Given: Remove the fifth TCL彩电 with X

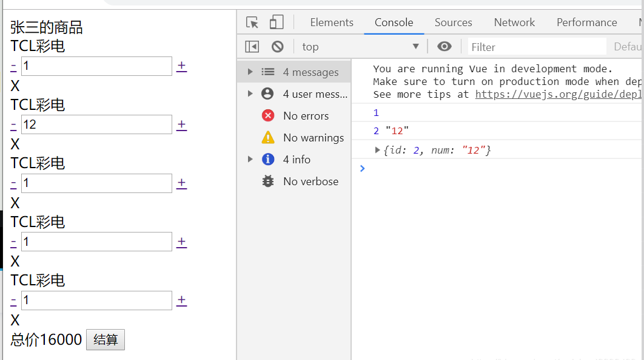Looking at the screenshot, I should (15, 320).
